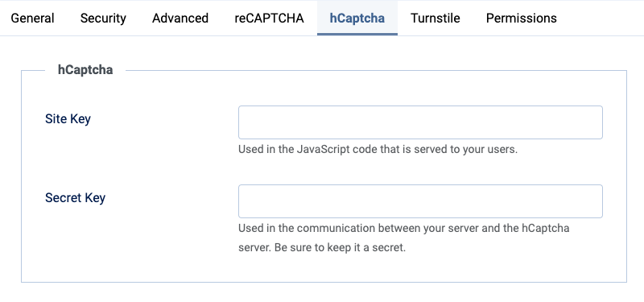Viewport: 644px width, 302px height.
Task: Click the 'Used in the JavaScript code' help text
Action: pos(378,149)
